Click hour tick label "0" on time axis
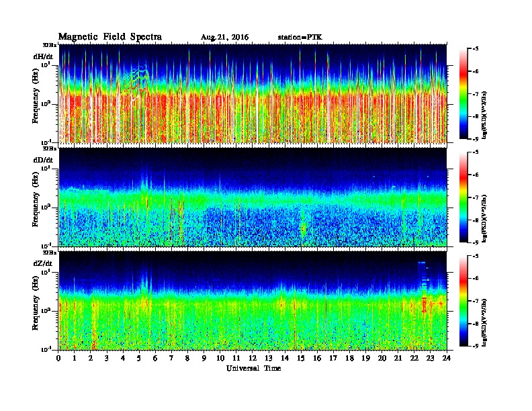This screenshot has width=532, height=411. [x=58, y=358]
